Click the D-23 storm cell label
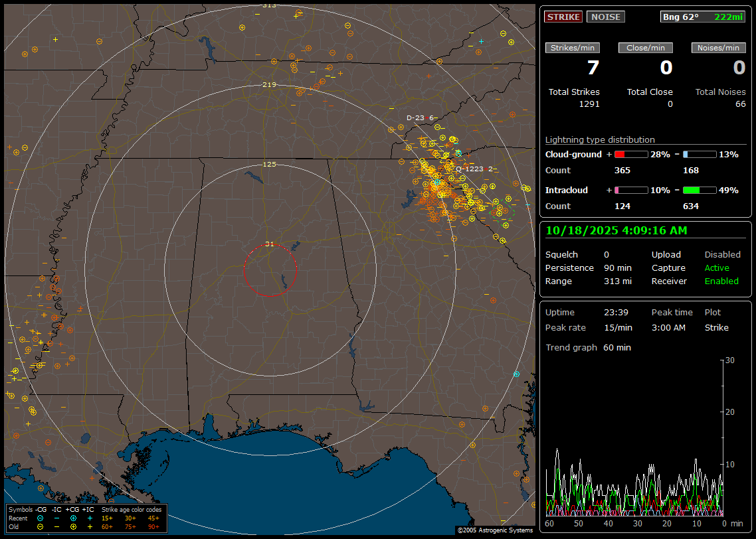Screen dimensions: 756x539 tap(415, 117)
